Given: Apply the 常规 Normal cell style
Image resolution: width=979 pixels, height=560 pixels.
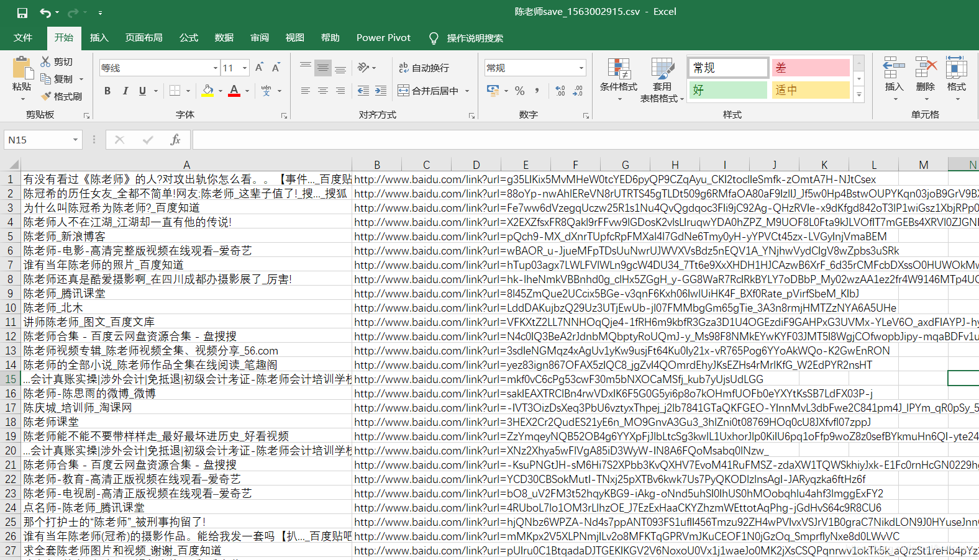Looking at the screenshot, I should [727, 67].
